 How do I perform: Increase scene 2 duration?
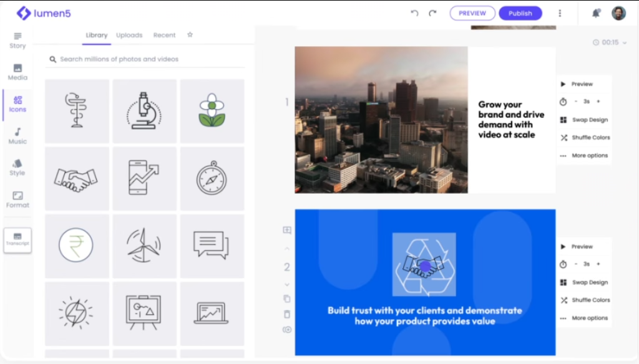pos(598,264)
